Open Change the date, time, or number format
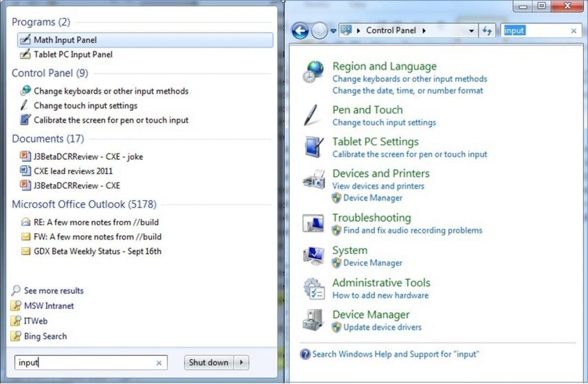The height and width of the screenshot is (384, 588). pyautogui.click(x=407, y=91)
